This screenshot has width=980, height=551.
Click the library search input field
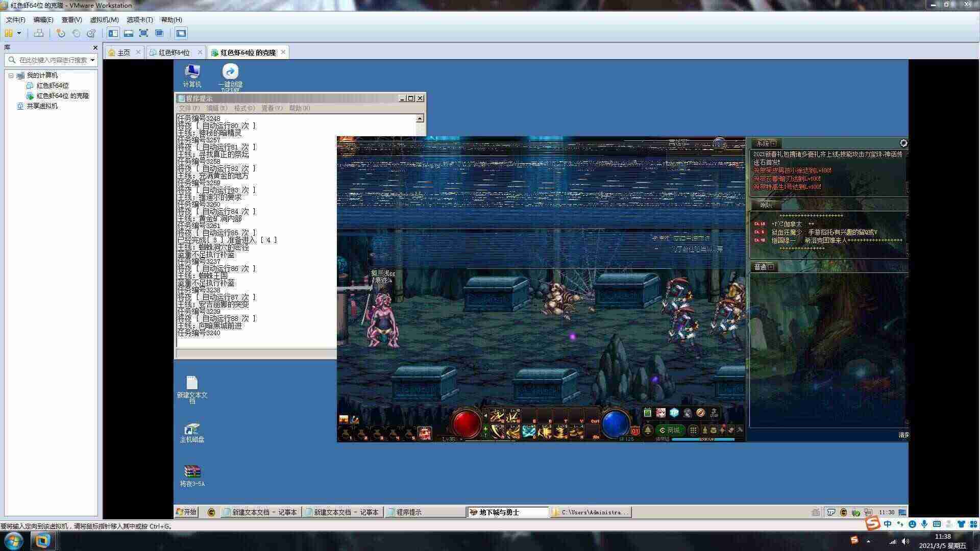(51, 60)
